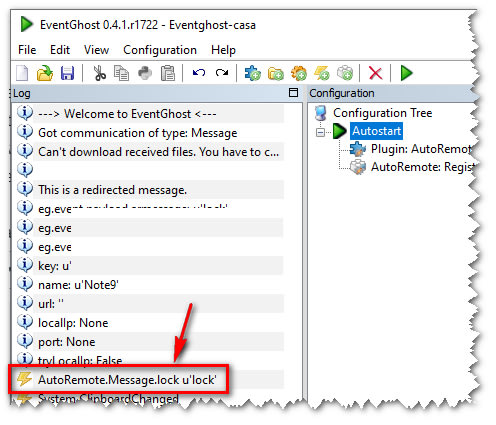Click the info icon beside name: u'Note9'

click(25, 284)
